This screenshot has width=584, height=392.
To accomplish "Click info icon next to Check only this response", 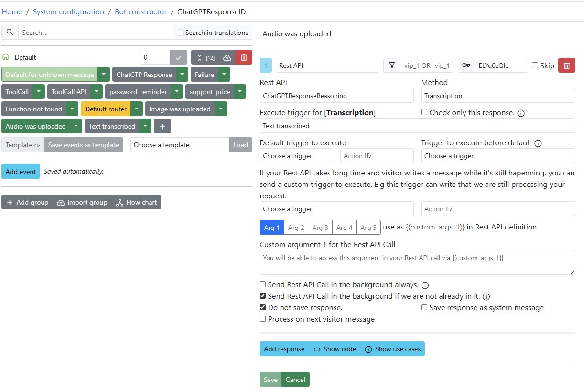I will [521, 113].
